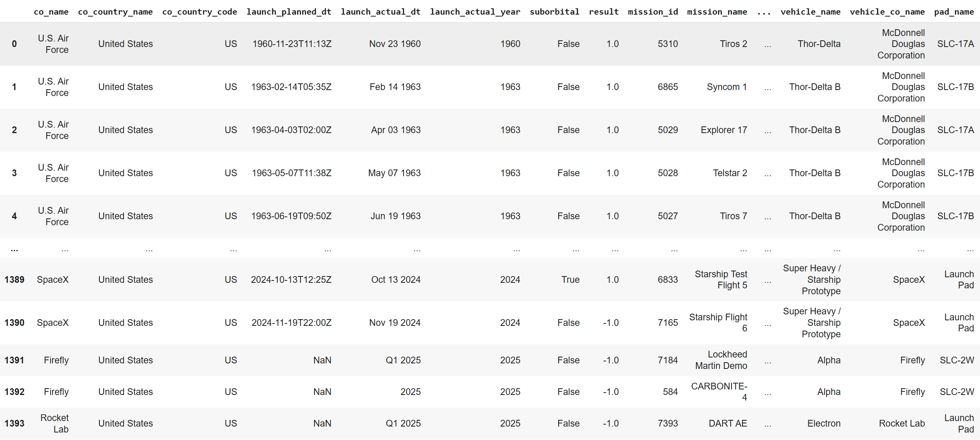Click the co_country_code column header
The image size is (980, 440).
point(200,12)
